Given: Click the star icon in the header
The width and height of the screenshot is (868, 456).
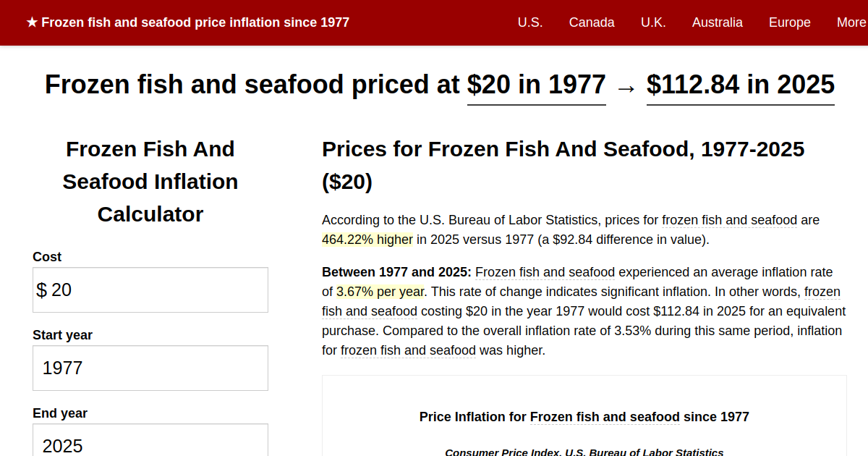Looking at the screenshot, I should 29,22.
